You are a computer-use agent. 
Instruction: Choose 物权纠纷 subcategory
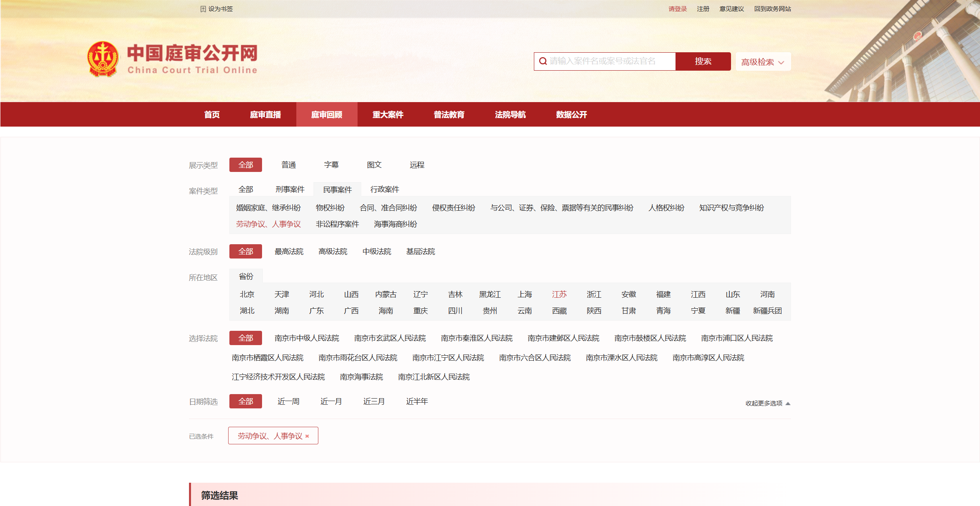330,208
